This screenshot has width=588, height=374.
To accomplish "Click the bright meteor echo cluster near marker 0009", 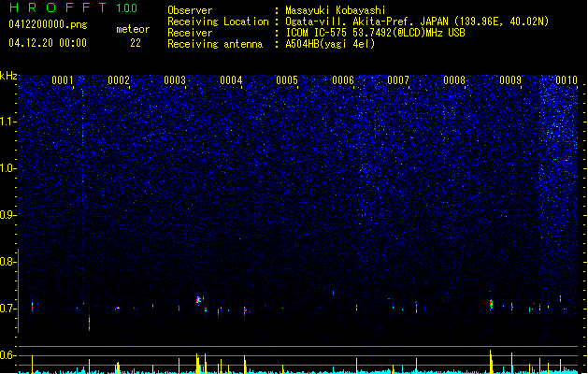I will (x=491, y=304).
